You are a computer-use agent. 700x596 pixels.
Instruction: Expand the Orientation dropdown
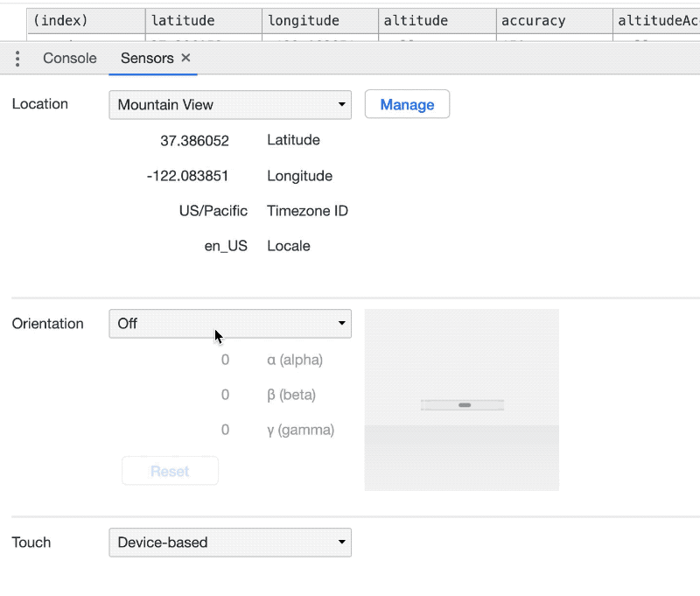coord(229,324)
